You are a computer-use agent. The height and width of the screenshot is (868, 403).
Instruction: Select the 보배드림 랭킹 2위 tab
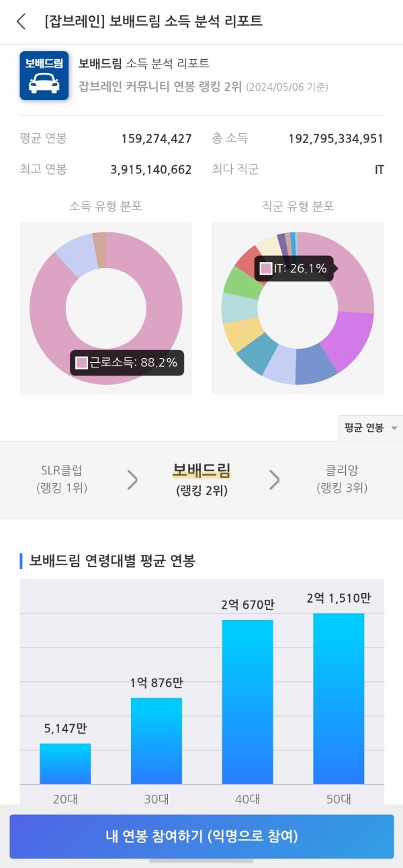(201, 480)
